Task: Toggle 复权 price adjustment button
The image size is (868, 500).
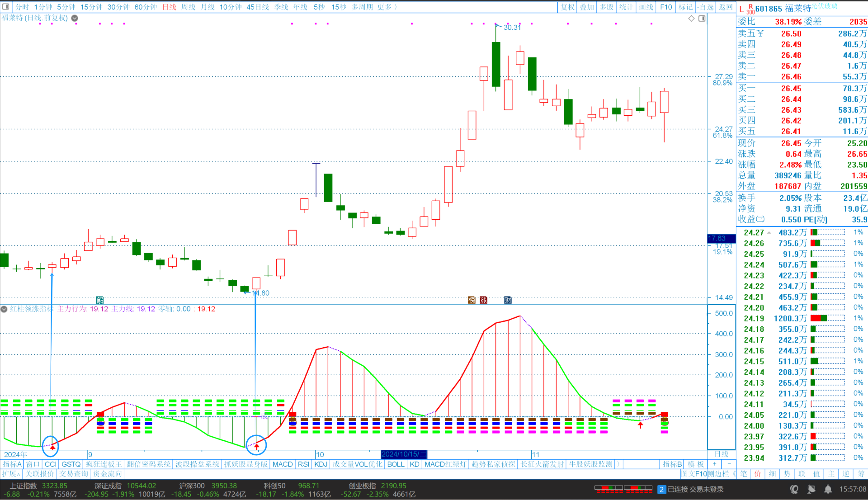Action: (567, 7)
